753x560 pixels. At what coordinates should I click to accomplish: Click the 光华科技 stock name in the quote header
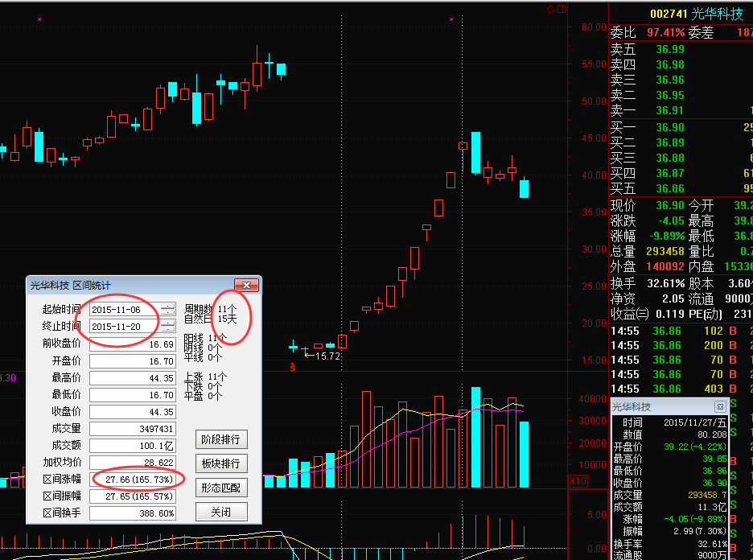717,14
